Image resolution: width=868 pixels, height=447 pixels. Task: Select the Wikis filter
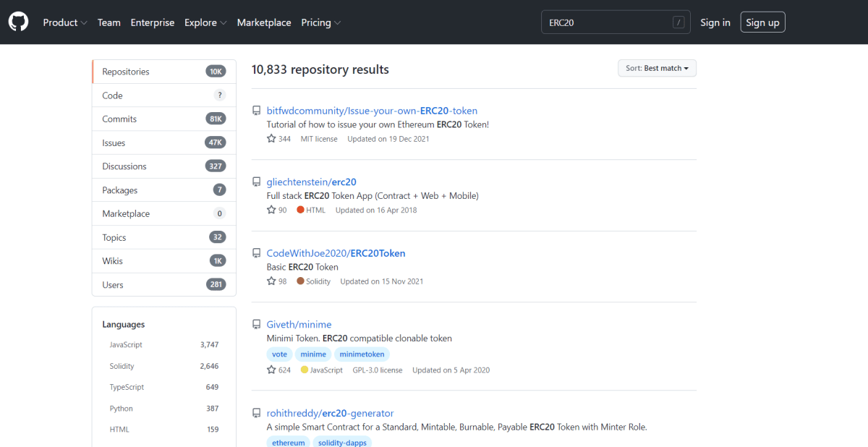[x=164, y=261]
